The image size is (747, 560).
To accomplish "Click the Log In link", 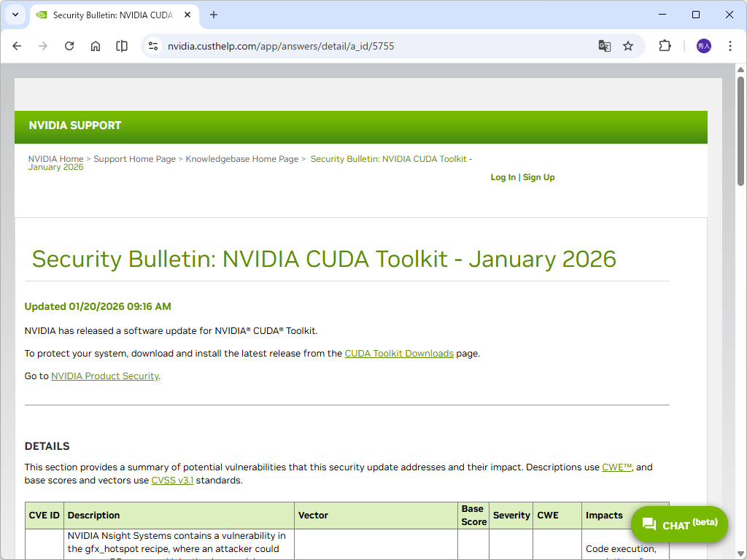I will pyautogui.click(x=503, y=177).
